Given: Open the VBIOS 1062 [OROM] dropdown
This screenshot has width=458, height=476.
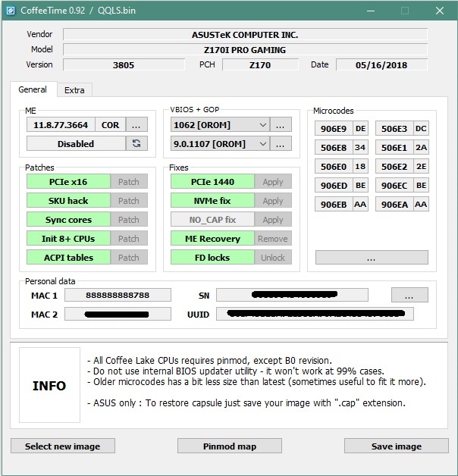Looking at the screenshot, I should (x=220, y=125).
